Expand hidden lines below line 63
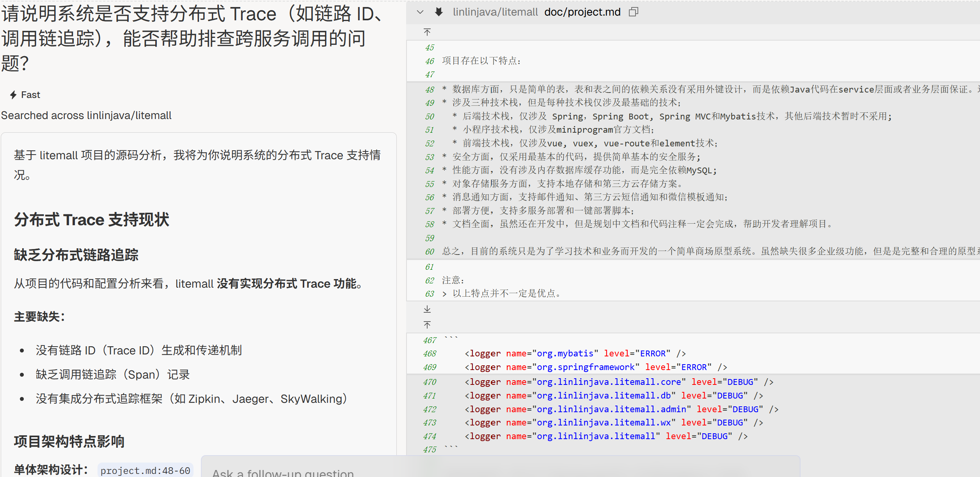980x477 pixels. tap(427, 309)
